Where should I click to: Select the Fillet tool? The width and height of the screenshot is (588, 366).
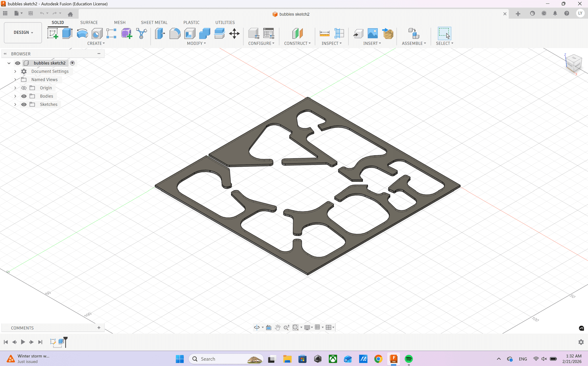point(175,33)
